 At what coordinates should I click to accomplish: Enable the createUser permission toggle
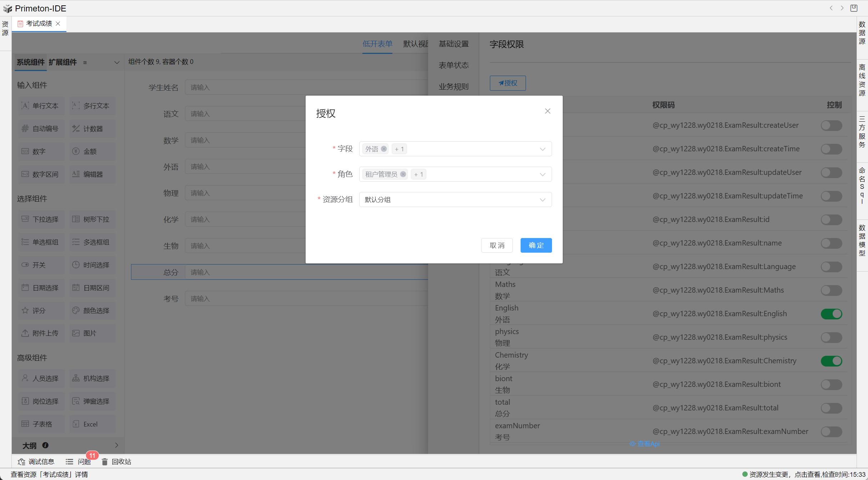tap(831, 126)
